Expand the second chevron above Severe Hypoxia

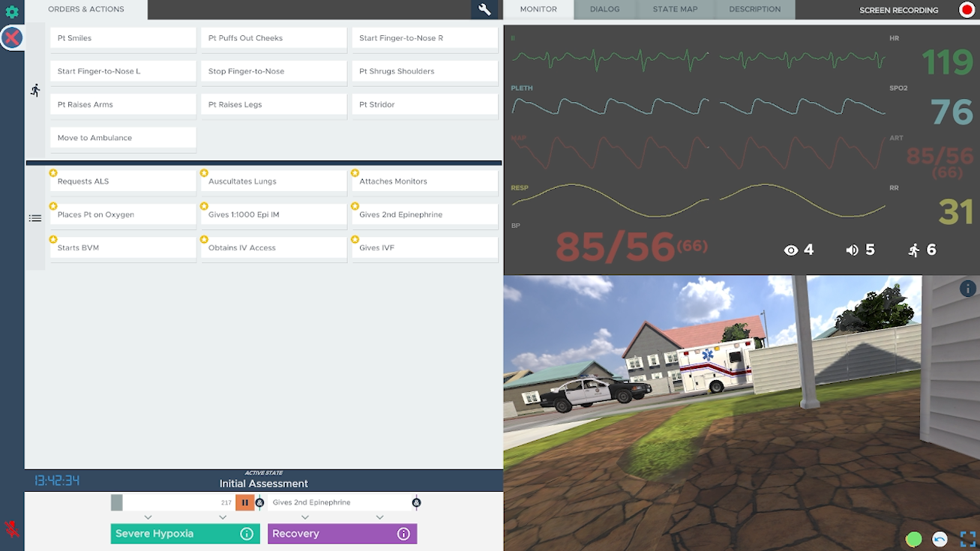[223, 517]
